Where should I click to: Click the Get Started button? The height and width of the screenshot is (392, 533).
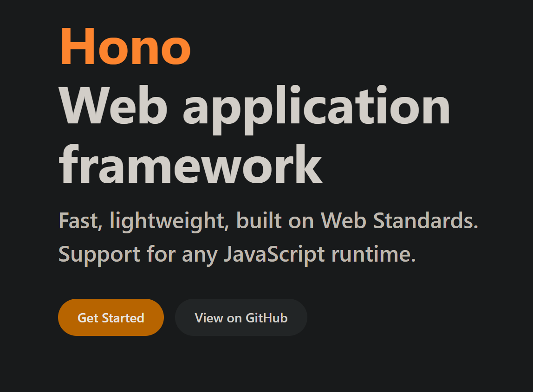pyautogui.click(x=110, y=318)
